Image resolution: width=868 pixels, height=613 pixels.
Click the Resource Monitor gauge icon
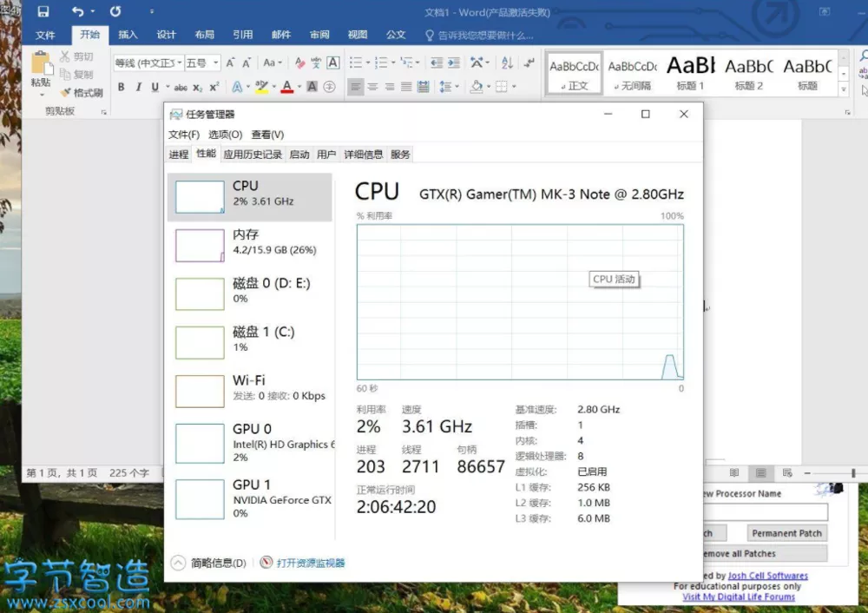266,563
